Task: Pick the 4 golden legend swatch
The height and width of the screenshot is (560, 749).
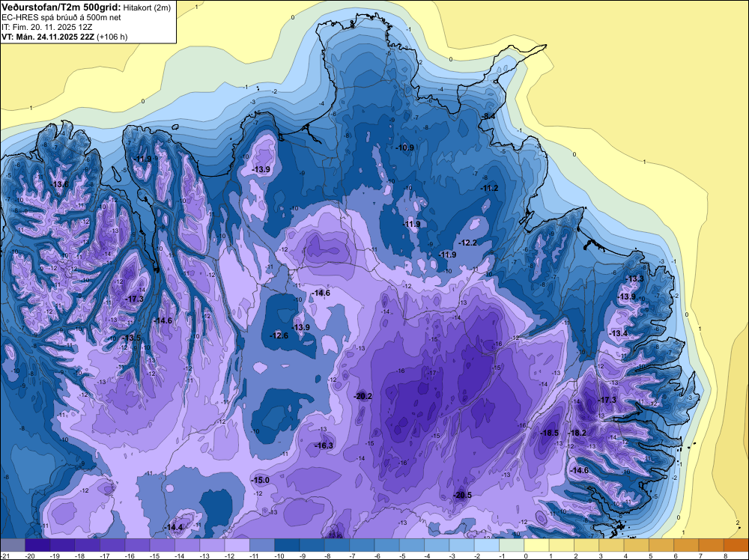Action: coord(636,545)
